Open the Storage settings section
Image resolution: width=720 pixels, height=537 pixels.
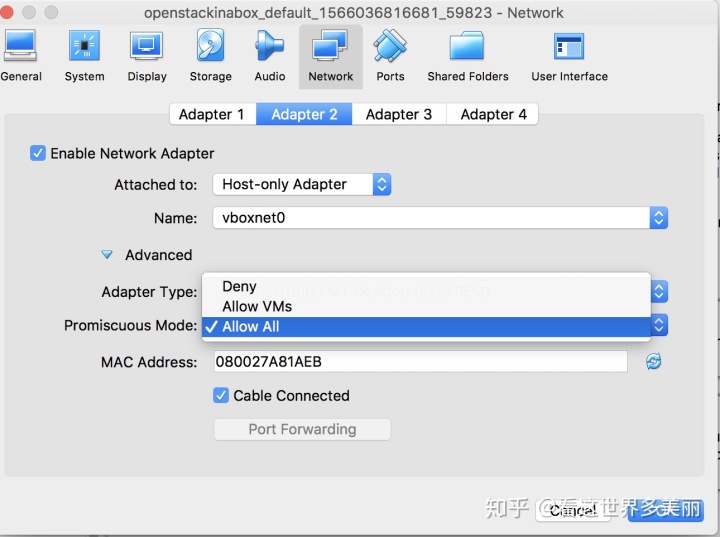210,56
